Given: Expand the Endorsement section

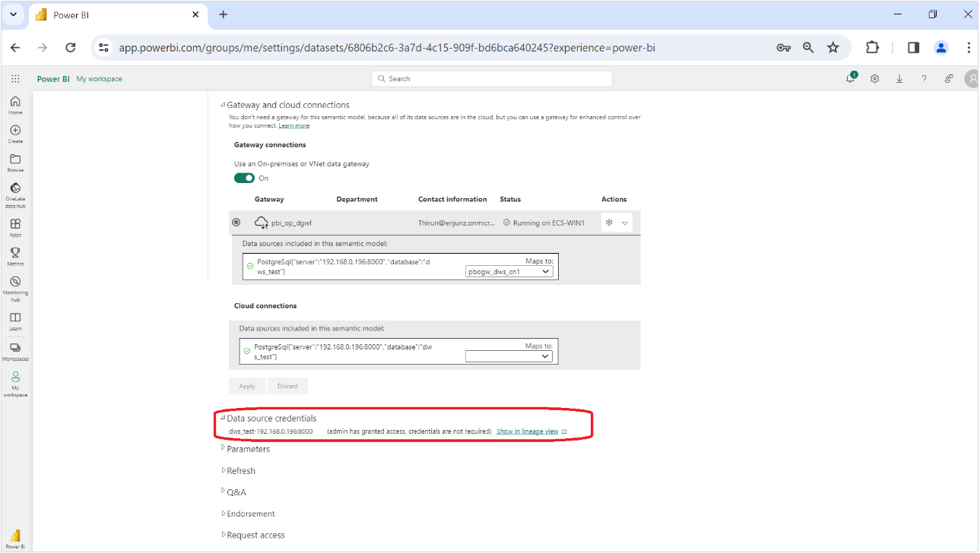Looking at the screenshot, I should point(224,513).
